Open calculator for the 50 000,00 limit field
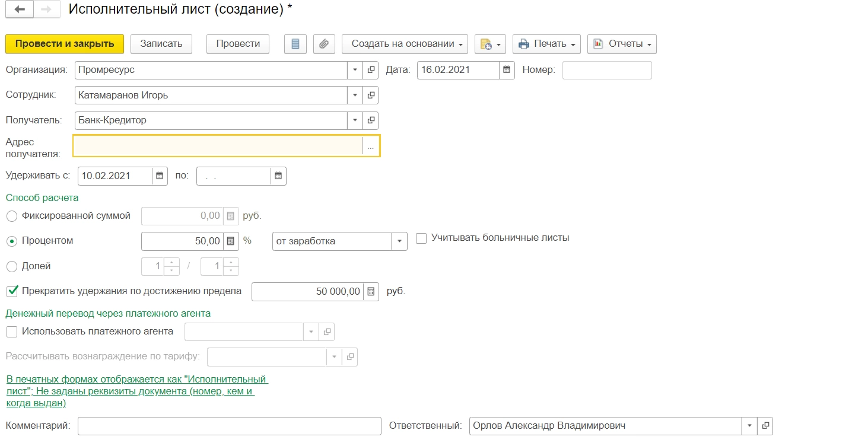868x443 pixels. 371,292
